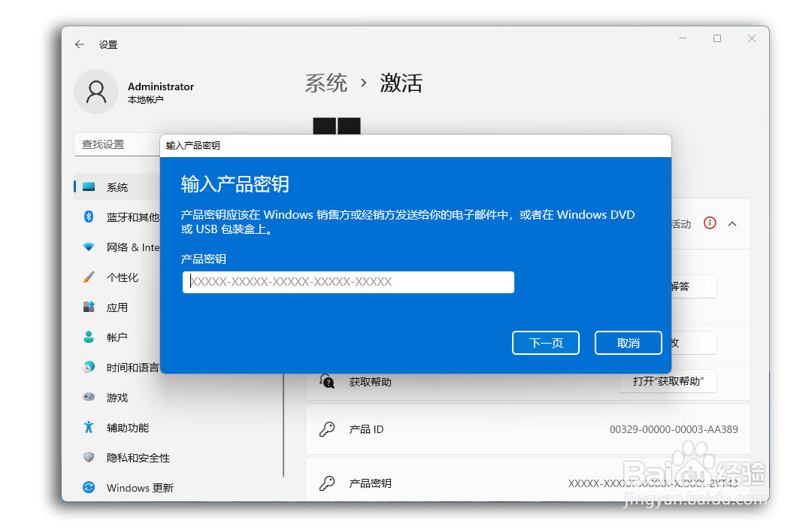
Task: Select the Accounts person icon
Action: coord(89,337)
